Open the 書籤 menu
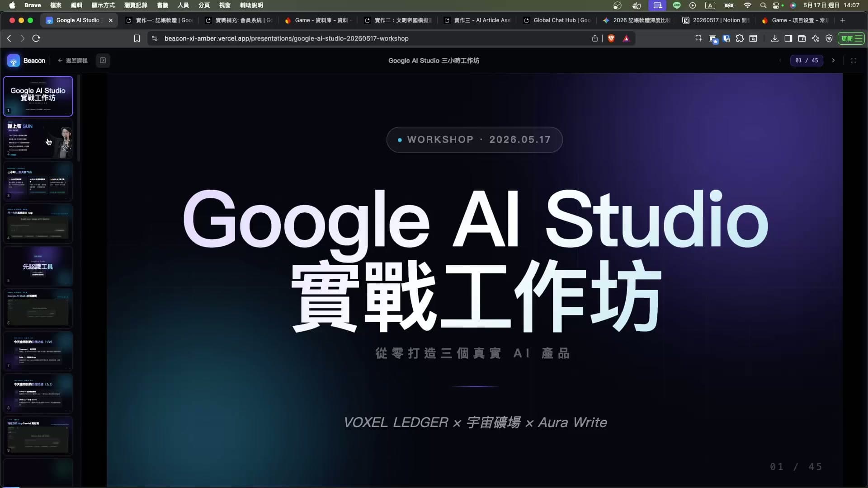 coord(162,5)
